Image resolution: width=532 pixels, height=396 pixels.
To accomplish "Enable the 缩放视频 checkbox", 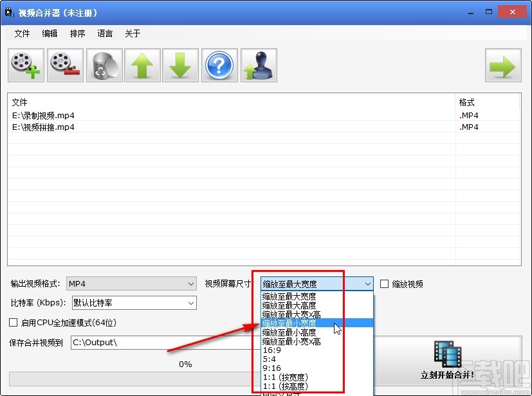I will (383, 283).
